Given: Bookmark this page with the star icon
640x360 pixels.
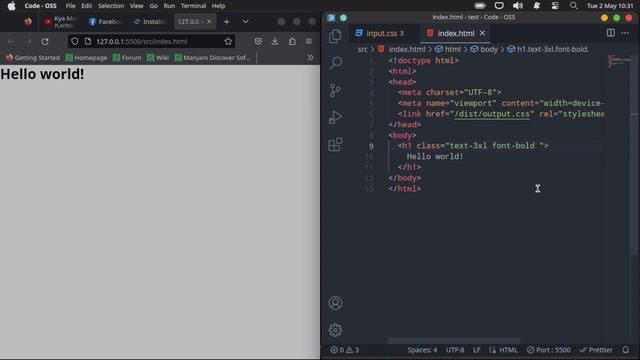Looking at the screenshot, I should click(x=228, y=41).
